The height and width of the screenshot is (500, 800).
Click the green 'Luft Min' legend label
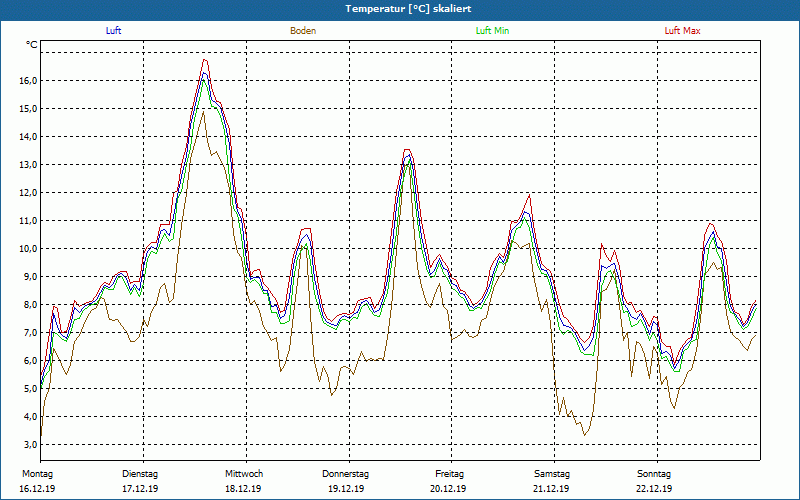coord(492,31)
